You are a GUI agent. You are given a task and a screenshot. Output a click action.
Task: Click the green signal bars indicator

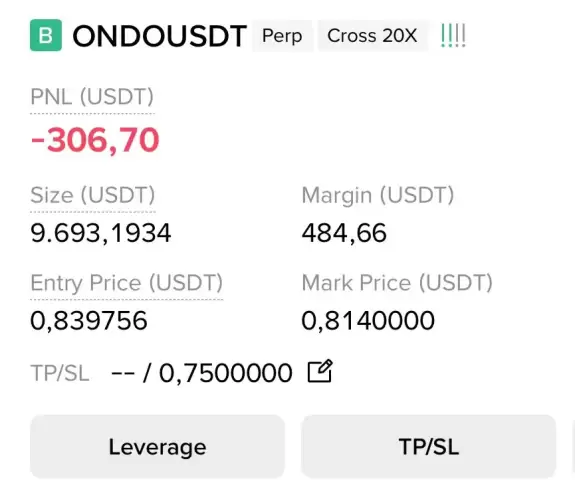pos(453,36)
